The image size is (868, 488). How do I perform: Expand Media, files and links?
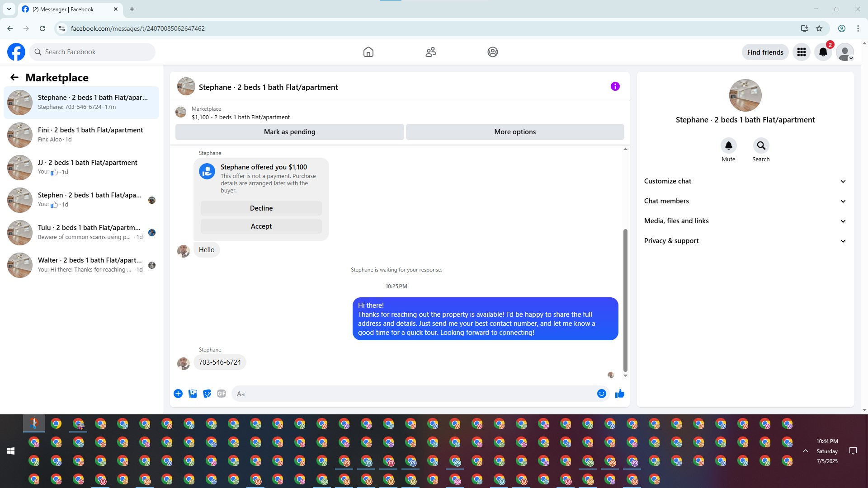click(745, 221)
